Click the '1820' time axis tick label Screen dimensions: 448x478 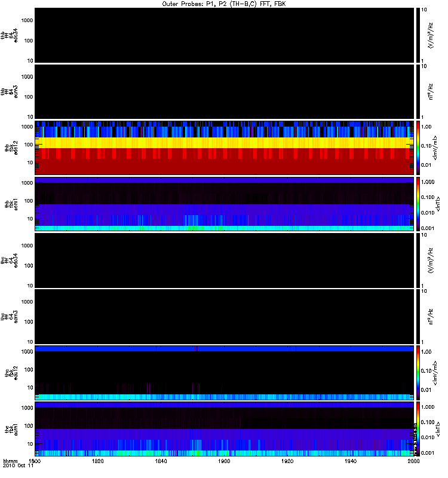[x=97, y=461]
